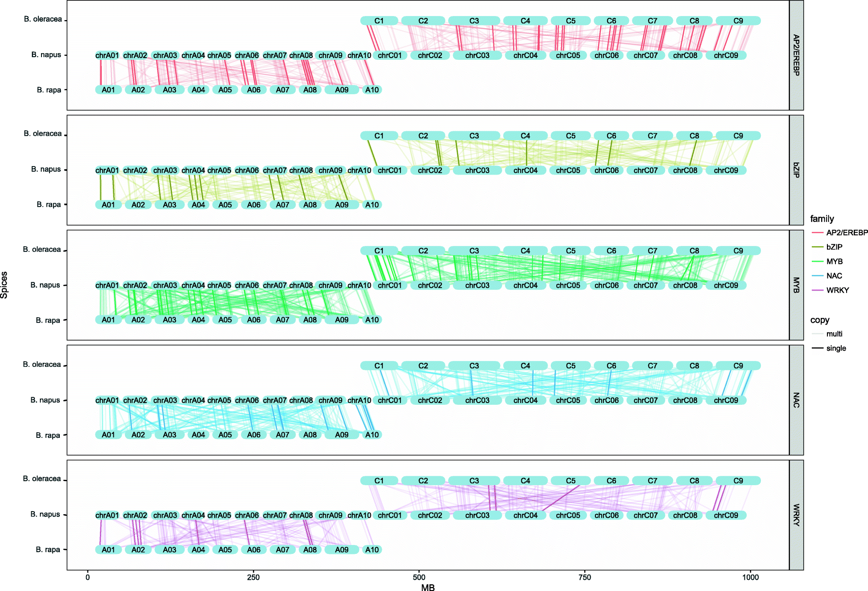Image resolution: width=868 pixels, height=591 pixels.
Task: Click chromosome C6 in the NAC panel
Action: click(612, 366)
